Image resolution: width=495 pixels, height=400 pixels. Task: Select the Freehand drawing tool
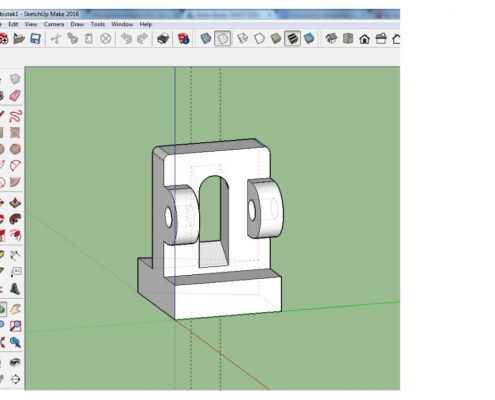pyautogui.click(x=15, y=116)
